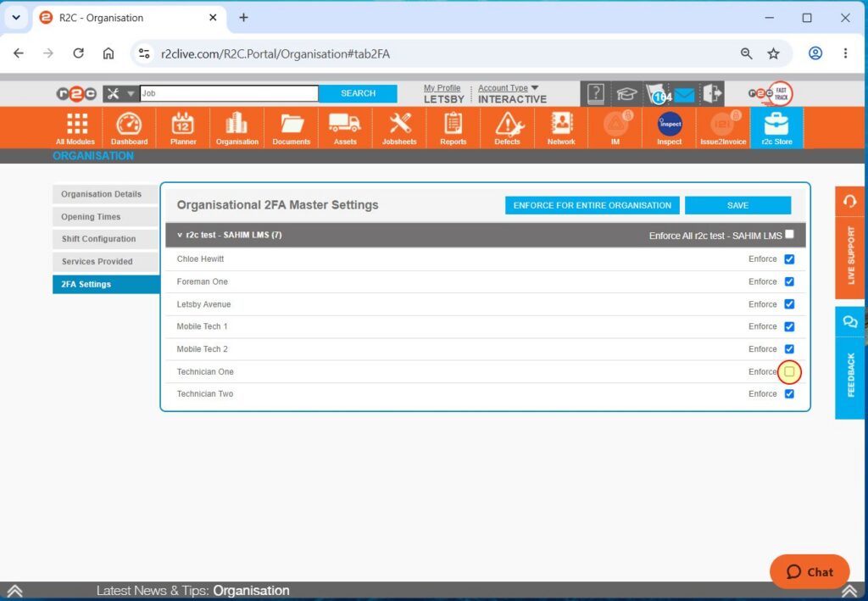Click Enforce For Entire Organisation button
This screenshot has height=601, width=868.
[x=592, y=205]
